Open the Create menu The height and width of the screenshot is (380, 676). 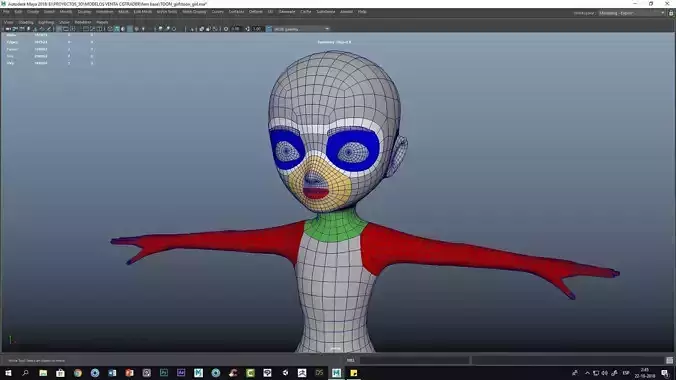33,12
